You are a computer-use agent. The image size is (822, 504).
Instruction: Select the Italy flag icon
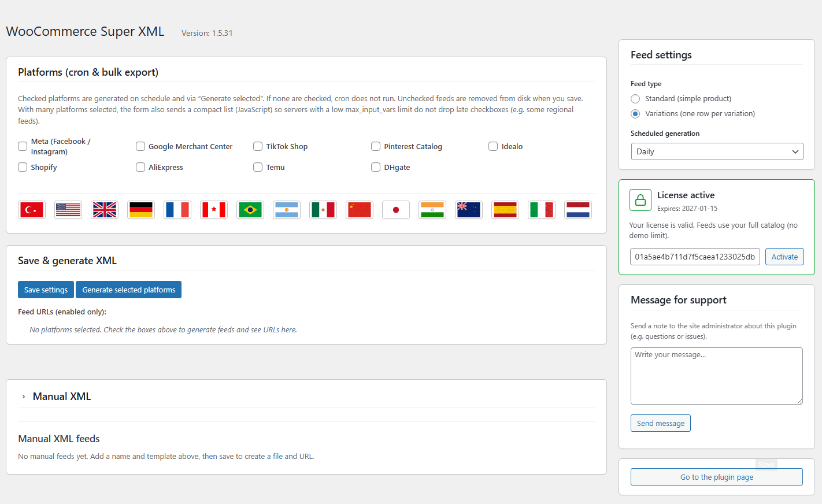[x=542, y=210]
